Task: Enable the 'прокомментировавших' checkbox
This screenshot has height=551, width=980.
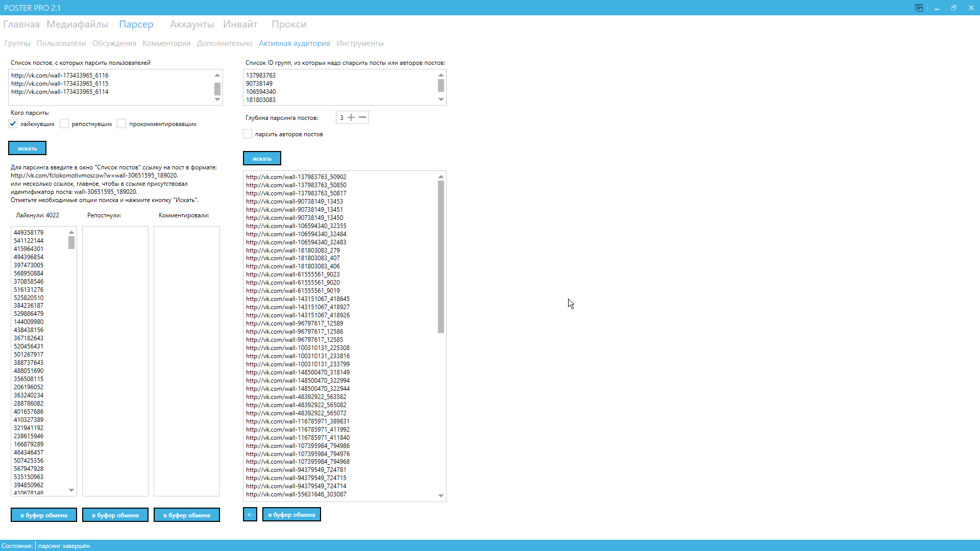Action: 121,124
